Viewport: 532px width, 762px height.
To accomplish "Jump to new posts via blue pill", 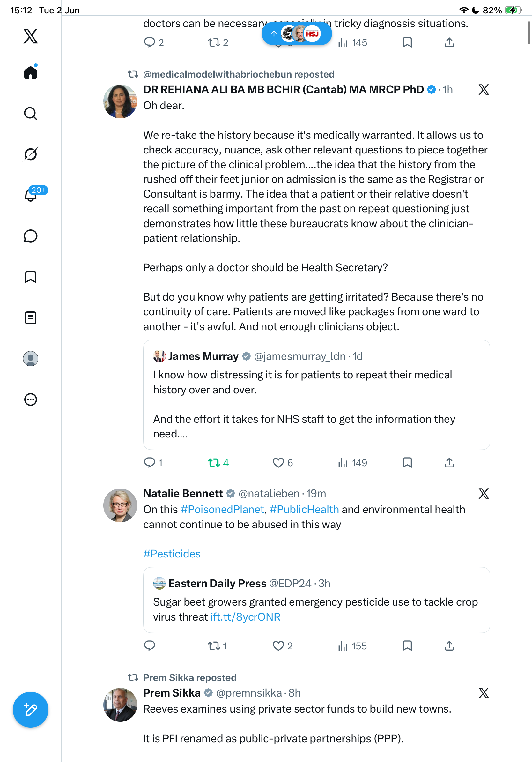I will [x=297, y=34].
